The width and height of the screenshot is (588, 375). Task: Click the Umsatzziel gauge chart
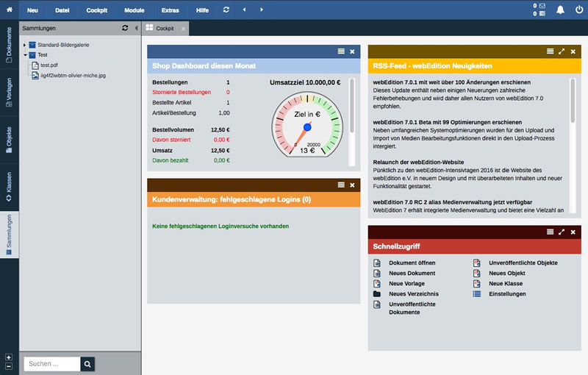(307, 125)
